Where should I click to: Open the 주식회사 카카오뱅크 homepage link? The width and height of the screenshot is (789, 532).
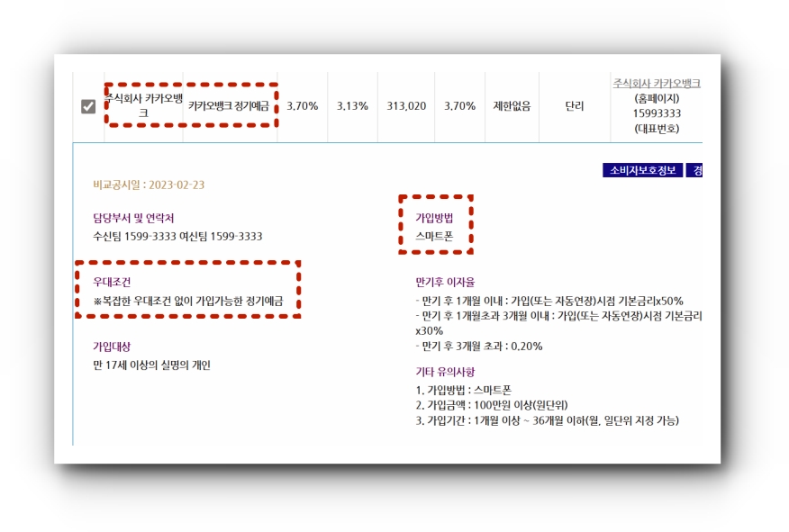click(x=657, y=84)
